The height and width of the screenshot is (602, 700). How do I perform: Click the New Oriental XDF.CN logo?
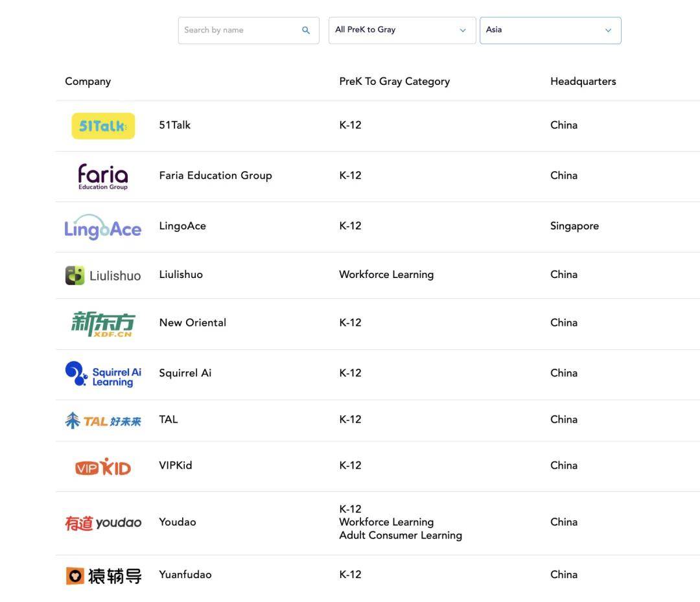coord(103,323)
